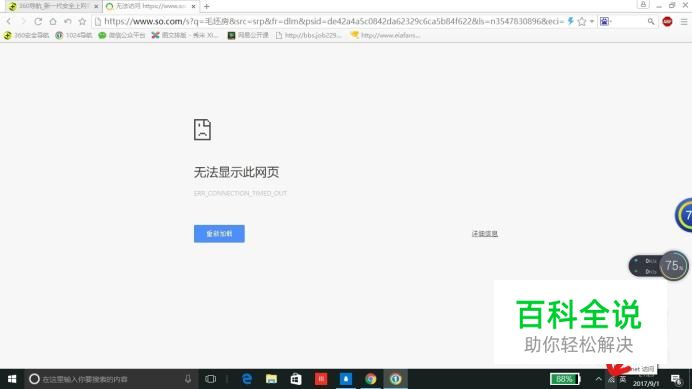Open the blue app on taskbar
The width and height of the screenshot is (692, 389).
[346, 379]
